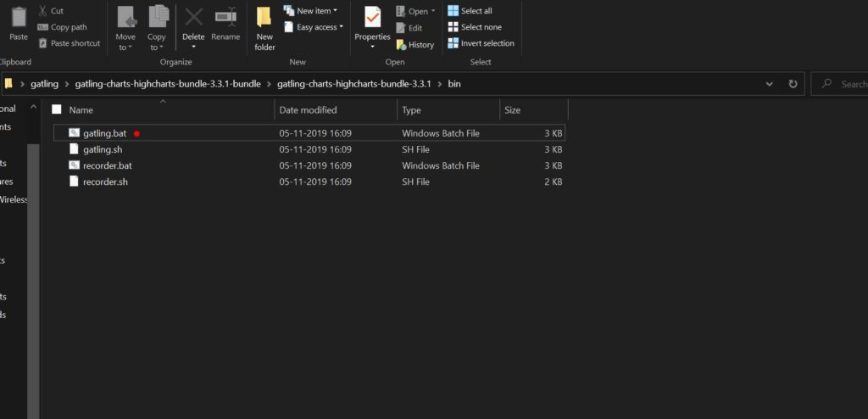Screen dimensions: 868x419
Task: Click the gatling.bat file icon
Action: 75,133
